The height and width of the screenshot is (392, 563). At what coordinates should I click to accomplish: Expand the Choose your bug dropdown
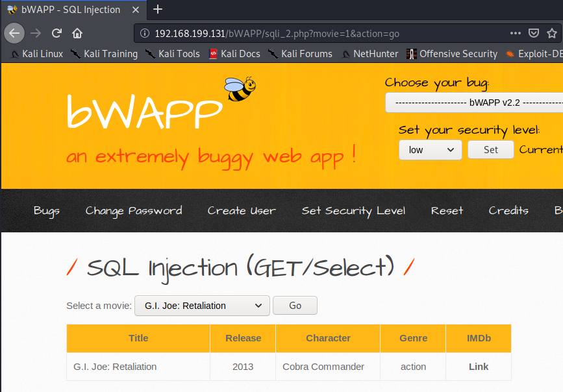coord(474,103)
